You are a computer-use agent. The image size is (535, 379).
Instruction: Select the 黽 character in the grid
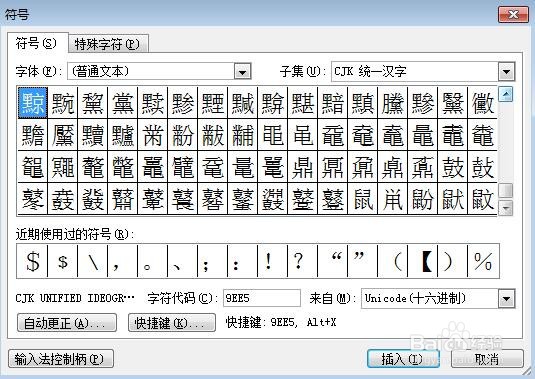pos(273,135)
